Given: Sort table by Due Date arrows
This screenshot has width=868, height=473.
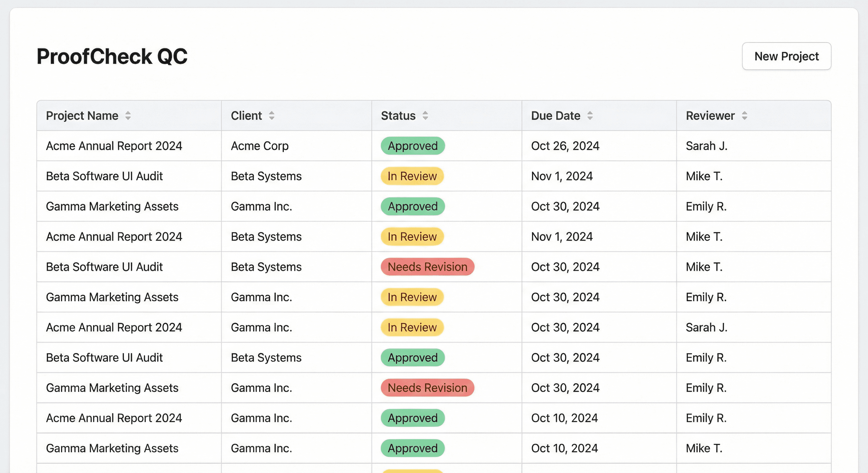Looking at the screenshot, I should point(590,115).
